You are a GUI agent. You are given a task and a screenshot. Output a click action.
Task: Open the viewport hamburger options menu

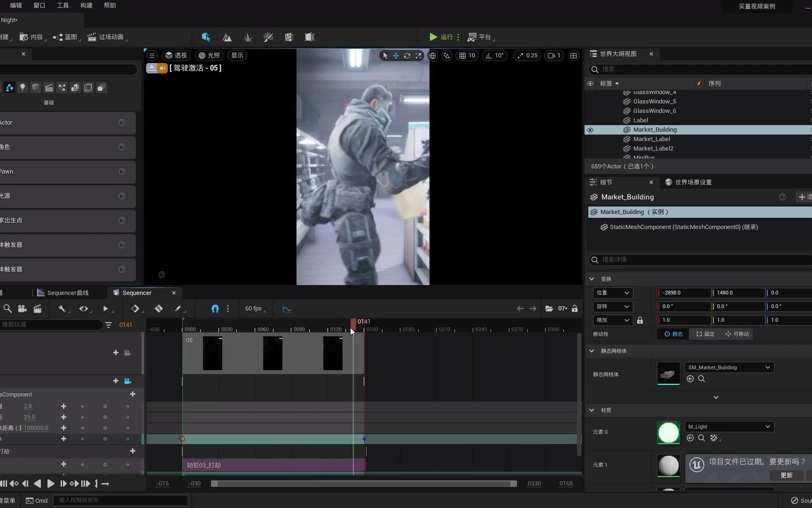[152, 56]
